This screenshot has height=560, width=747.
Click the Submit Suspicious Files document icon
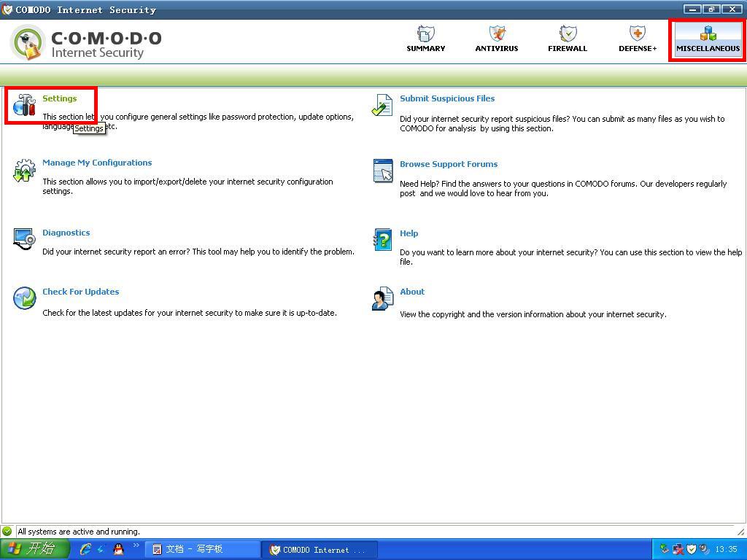tap(382, 105)
